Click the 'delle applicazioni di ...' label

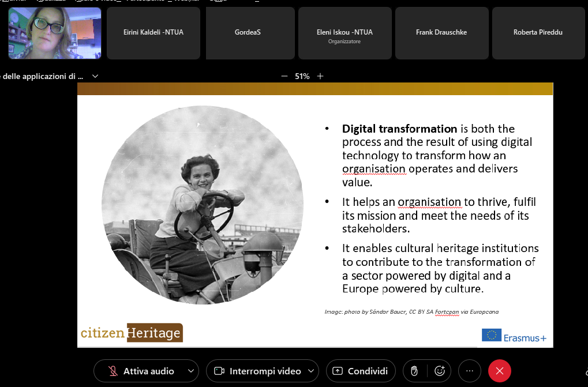(x=42, y=76)
